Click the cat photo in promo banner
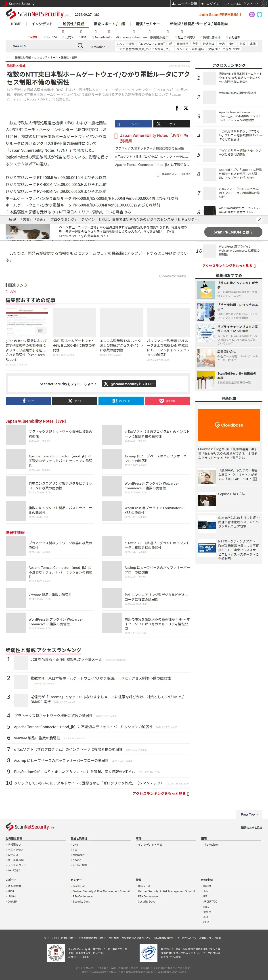268x980 pixels. tap(28, 231)
